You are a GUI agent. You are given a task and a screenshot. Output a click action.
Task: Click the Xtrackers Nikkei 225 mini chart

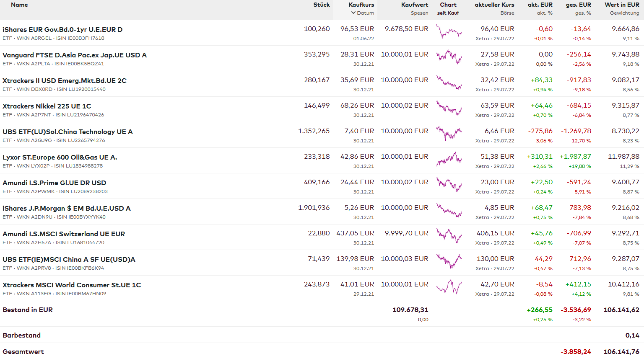coord(449,108)
